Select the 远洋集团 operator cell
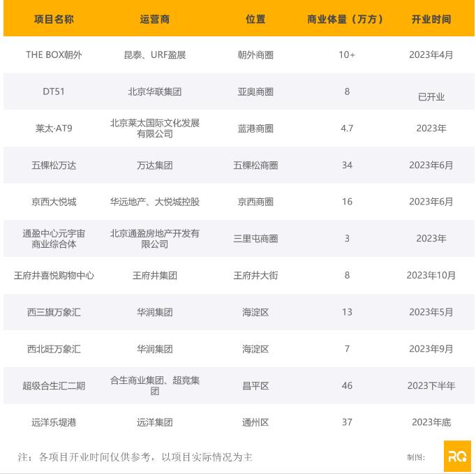The height and width of the screenshot is (474, 476). point(154,422)
